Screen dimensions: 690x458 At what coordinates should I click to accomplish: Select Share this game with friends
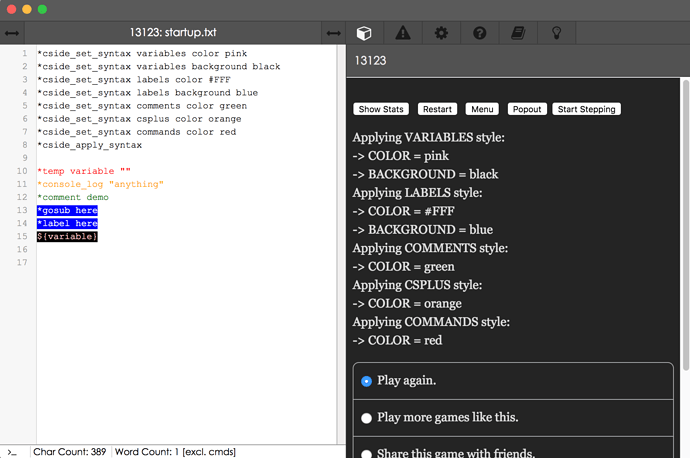point(513,448)
